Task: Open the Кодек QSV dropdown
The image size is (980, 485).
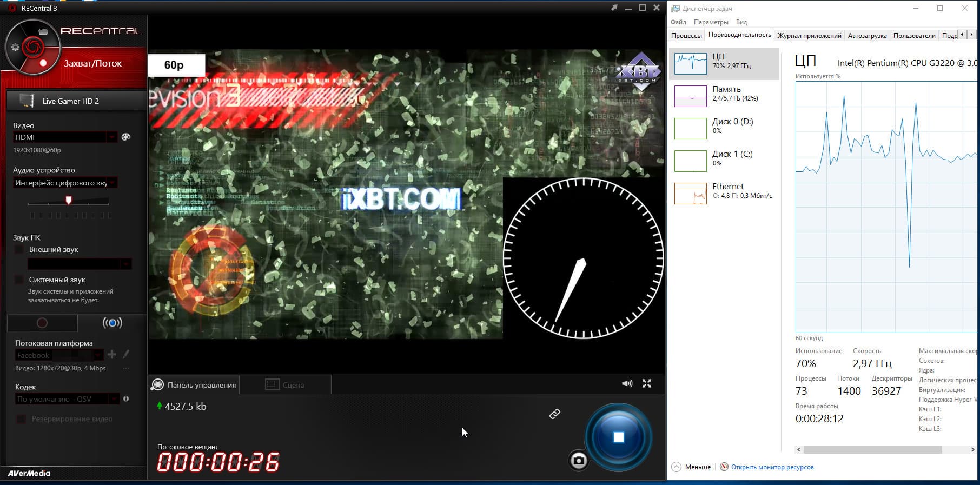Action: (x=67, y=399)
